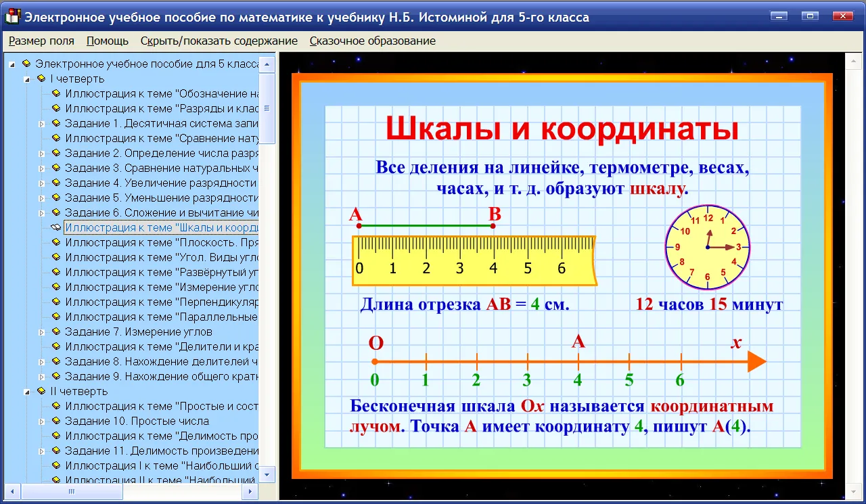Expand 'Задание 9. Нахождение общего' node
This screenshot has height=504, width=866.
(x=41, y=377)
